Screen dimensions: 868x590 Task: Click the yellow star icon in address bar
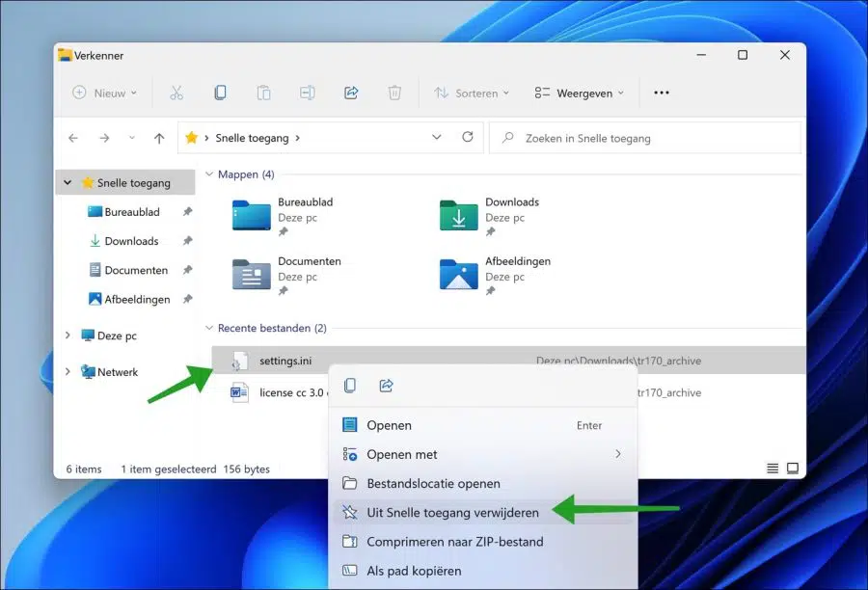[192, 137]
